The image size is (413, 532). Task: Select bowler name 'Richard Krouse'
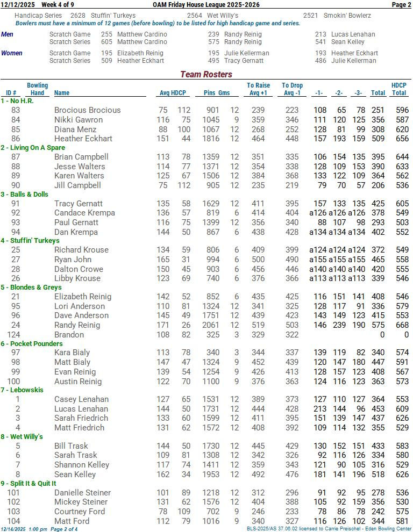[82, 250]
